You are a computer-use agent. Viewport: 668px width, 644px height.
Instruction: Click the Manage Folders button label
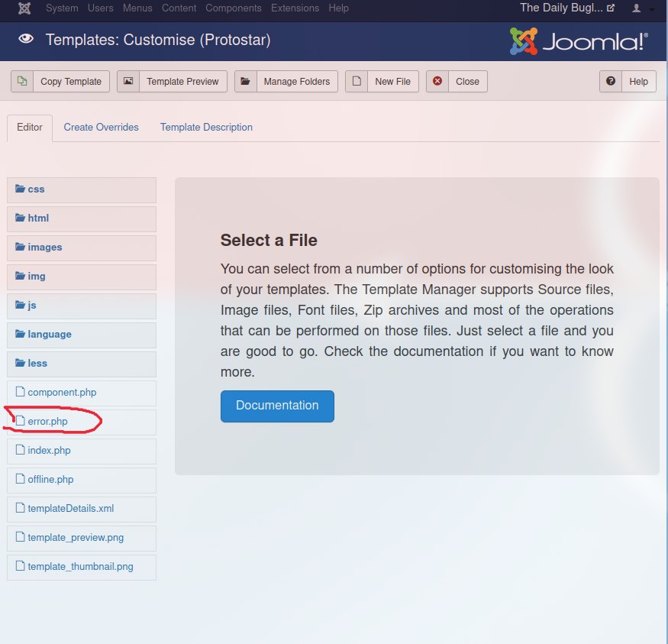pyautogui.click(x=297, y=82)
